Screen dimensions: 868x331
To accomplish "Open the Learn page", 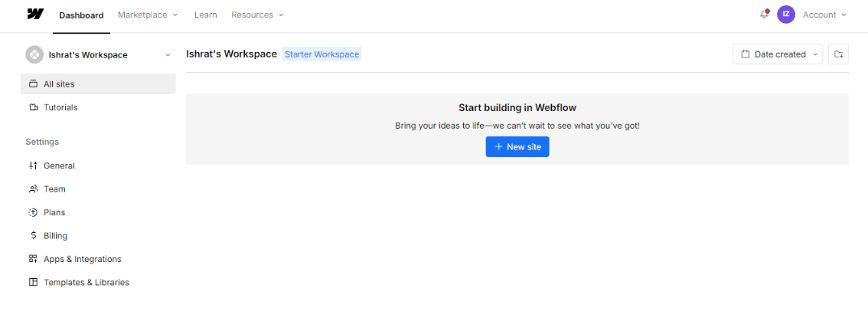I will pyautogui.click(x=205, y=15).
